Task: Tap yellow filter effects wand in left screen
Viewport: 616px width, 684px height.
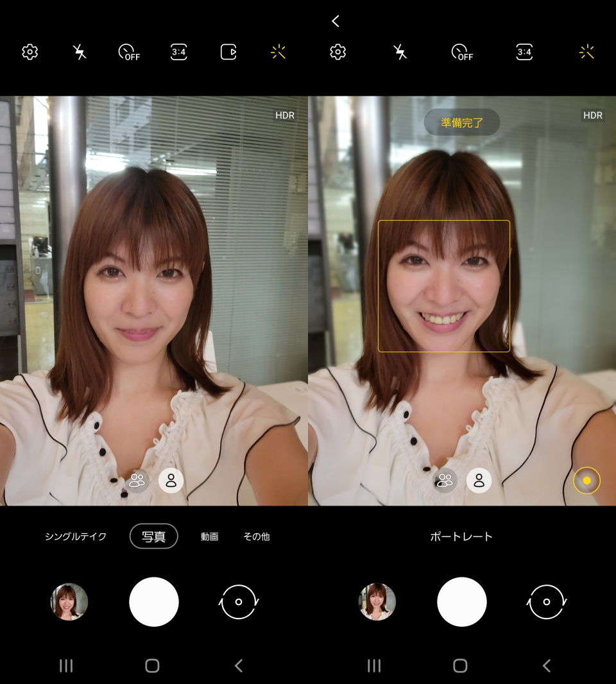Action: pyautogui.click(x=278, y=52)
